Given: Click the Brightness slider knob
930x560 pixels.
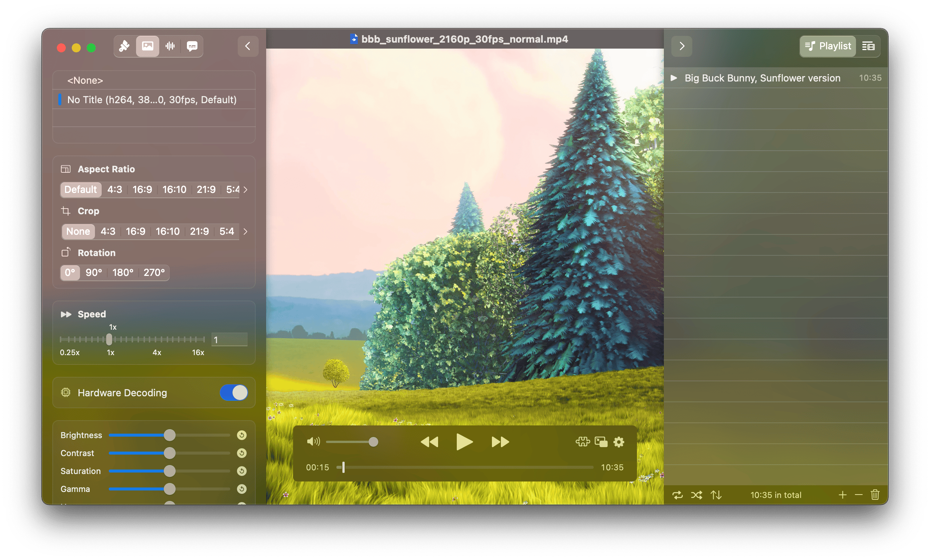Looking at the screenshot, I should [x=170, y=435].
